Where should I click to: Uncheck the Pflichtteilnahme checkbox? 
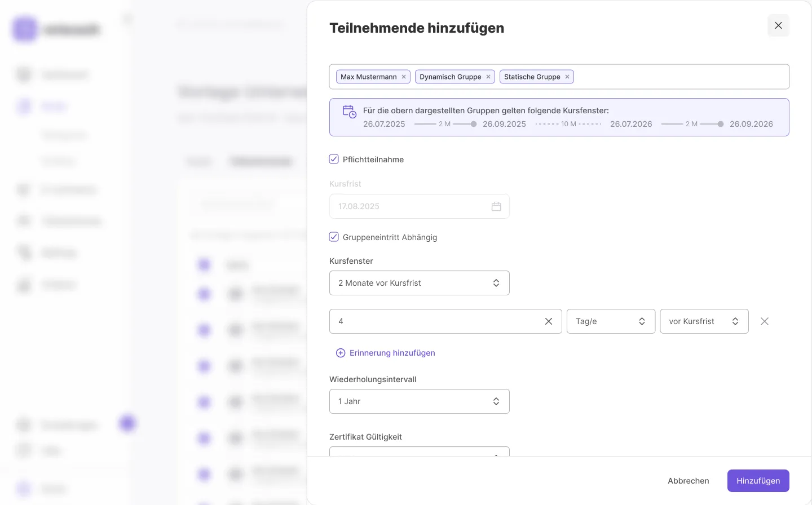pyautogui.click(x=334, y=159)
